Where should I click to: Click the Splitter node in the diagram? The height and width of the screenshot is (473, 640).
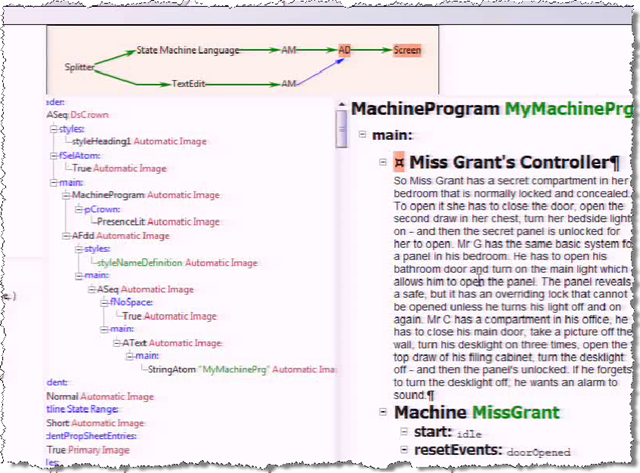coord(80,67)
